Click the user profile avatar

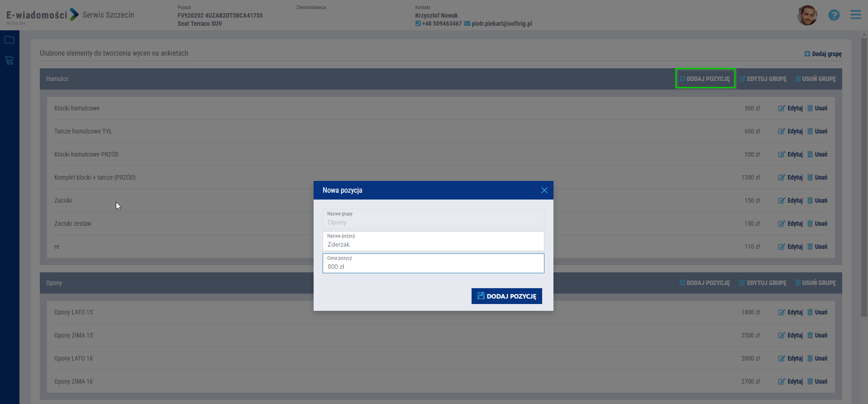point(806,15)
